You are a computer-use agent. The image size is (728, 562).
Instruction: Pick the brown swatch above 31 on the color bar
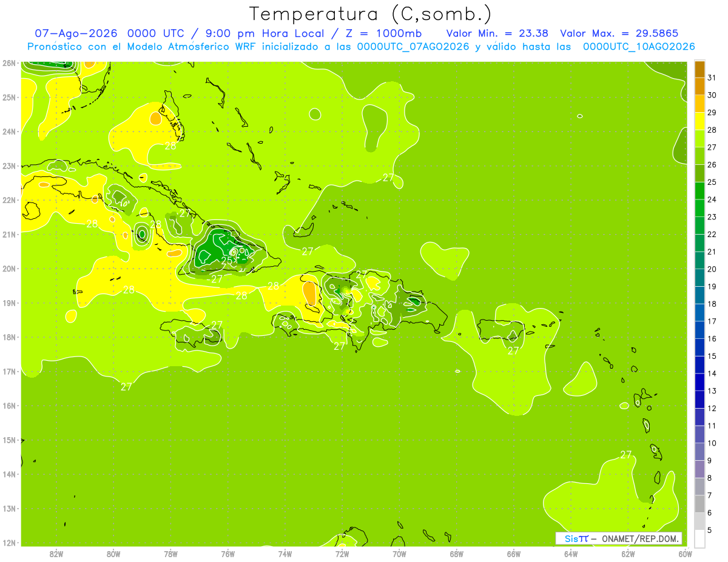(699, 69)
